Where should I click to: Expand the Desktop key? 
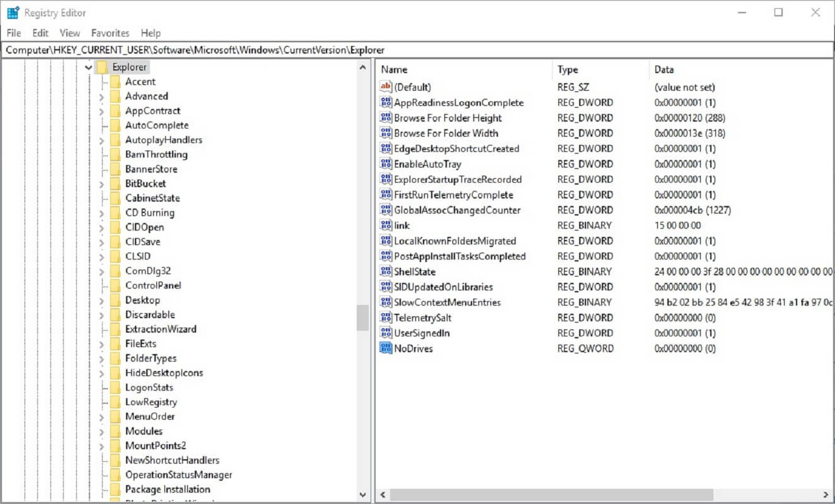(x=101, y=301)
